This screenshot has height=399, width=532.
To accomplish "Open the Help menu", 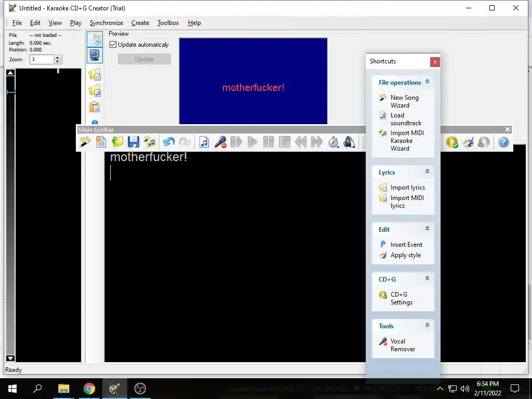I will click(x=194, y=23).
